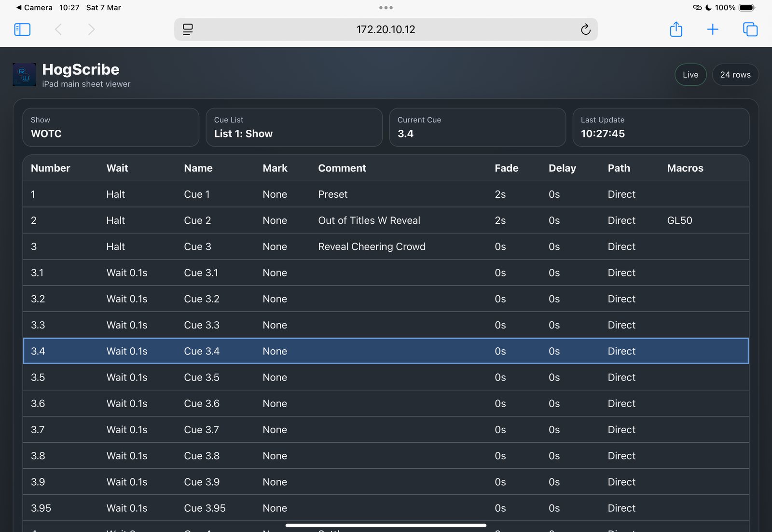Screen dimensions: 772x532
Task: Select the Cue 1 name cell
Action: point(197,194)
